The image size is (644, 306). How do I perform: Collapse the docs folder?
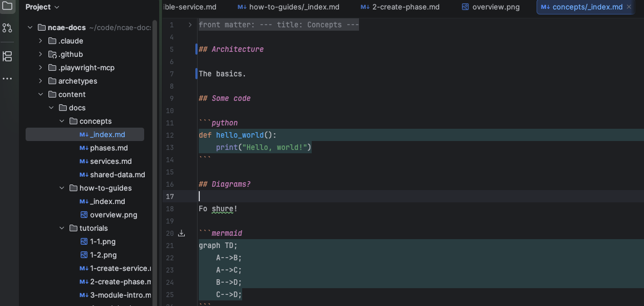point(51,108)
